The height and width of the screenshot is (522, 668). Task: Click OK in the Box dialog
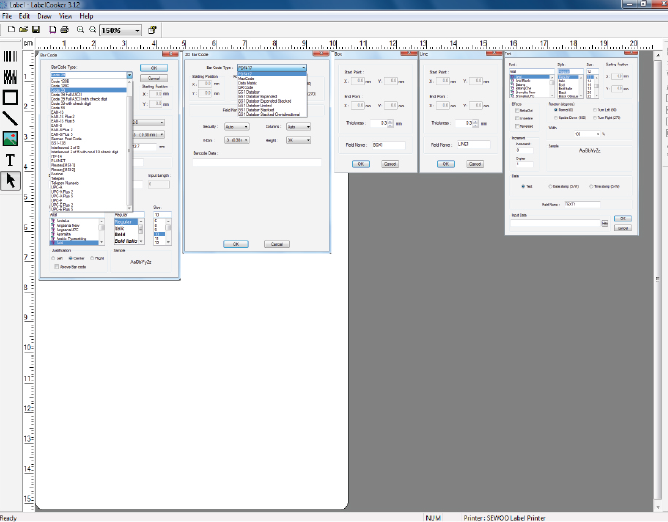(361, 164)
